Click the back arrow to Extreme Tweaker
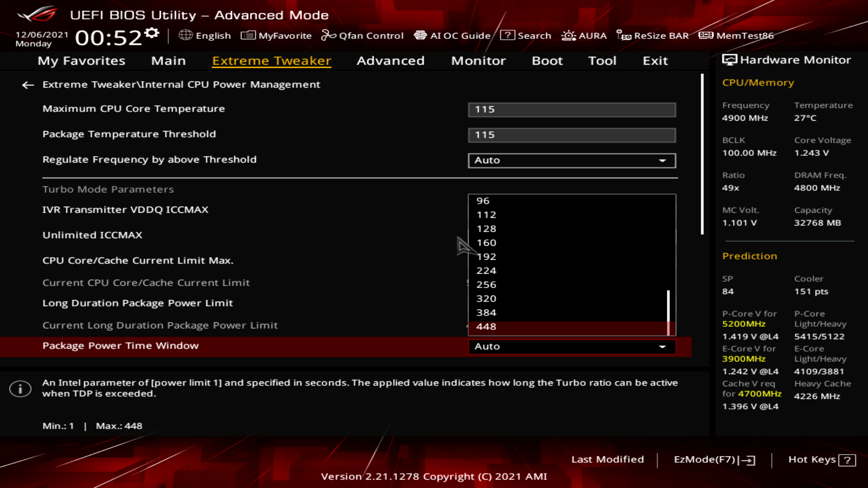Viewport: 868px width, 488px height. click(x=28, y=85)
